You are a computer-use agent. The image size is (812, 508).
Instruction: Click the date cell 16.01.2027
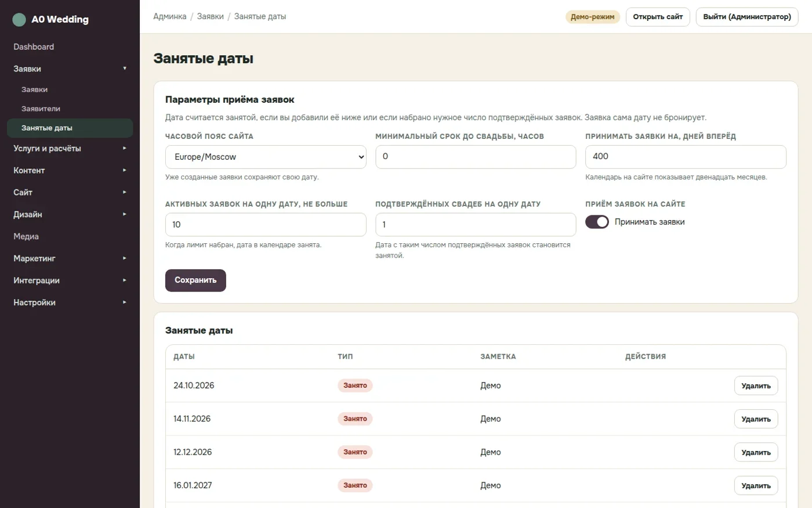tap(193, 485)
